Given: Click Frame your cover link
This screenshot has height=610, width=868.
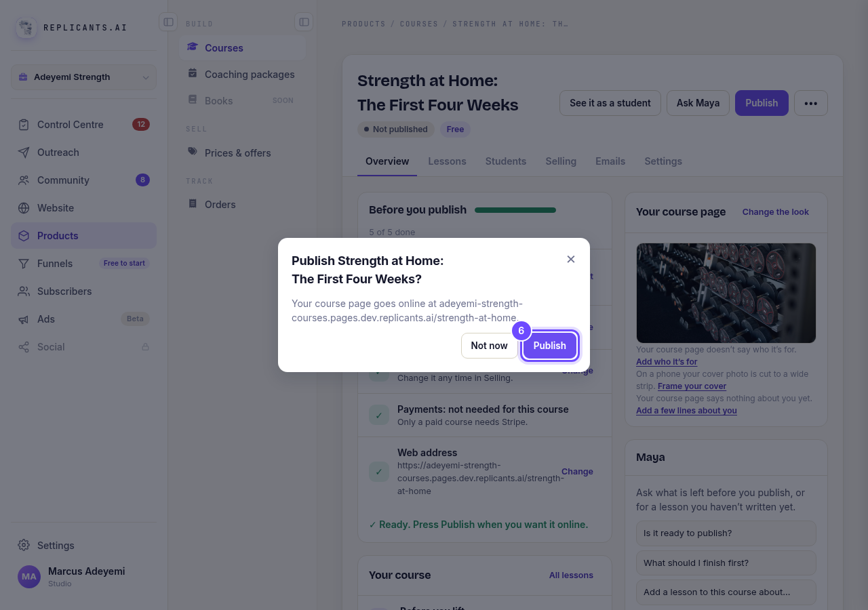Looking at the screenshot, I should 692,386.
